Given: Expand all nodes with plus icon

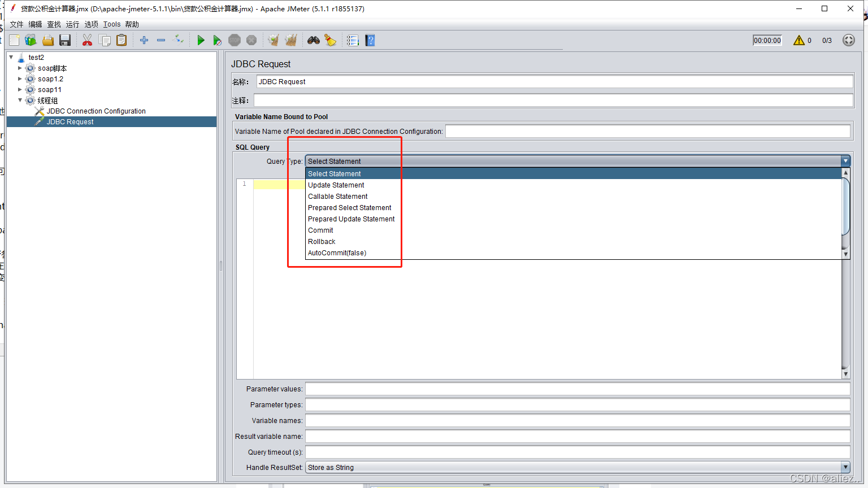Looking at the screenshot, I should [x=144, y=40].
